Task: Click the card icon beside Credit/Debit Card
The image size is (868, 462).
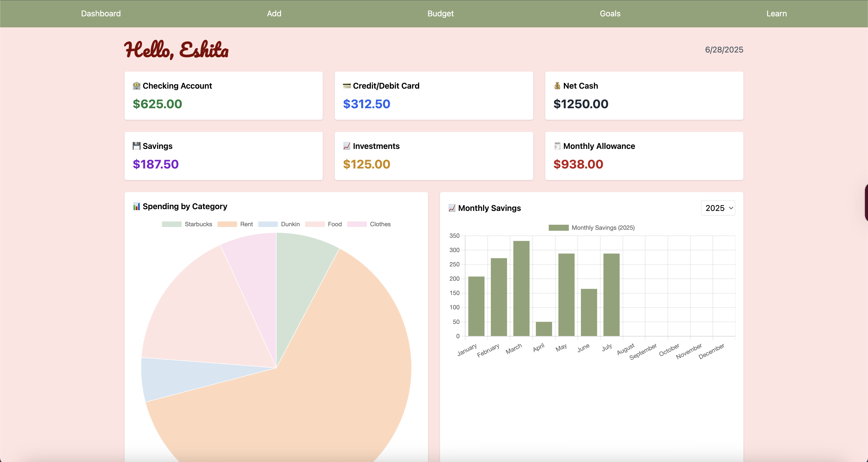Action: (347, 86)
